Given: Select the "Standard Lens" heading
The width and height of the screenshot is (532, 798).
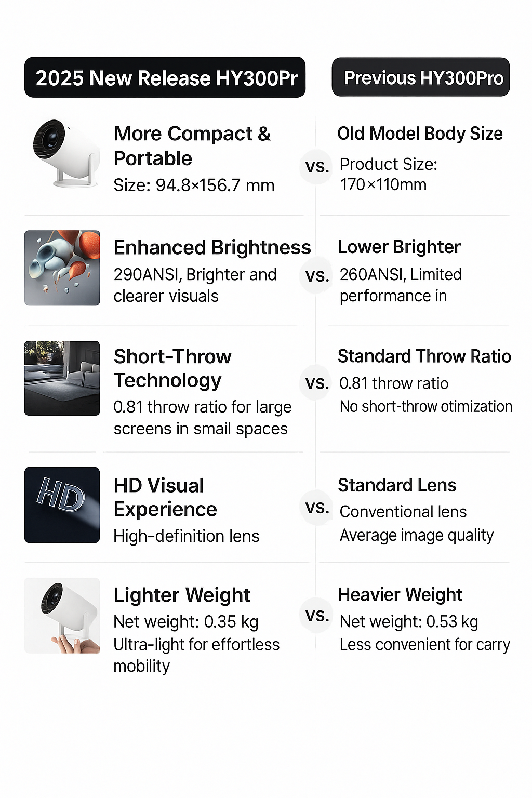Looking at the screenshot, I should [x=397, y=485].
